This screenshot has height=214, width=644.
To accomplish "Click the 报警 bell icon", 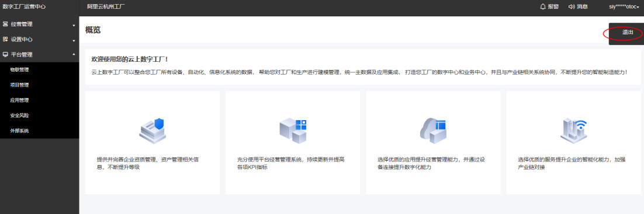I will coord(543,6).
